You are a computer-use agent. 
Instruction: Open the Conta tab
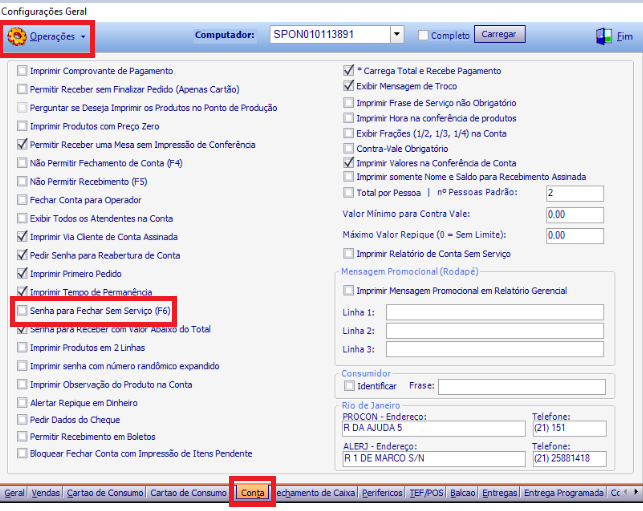[x=253, y=493]
